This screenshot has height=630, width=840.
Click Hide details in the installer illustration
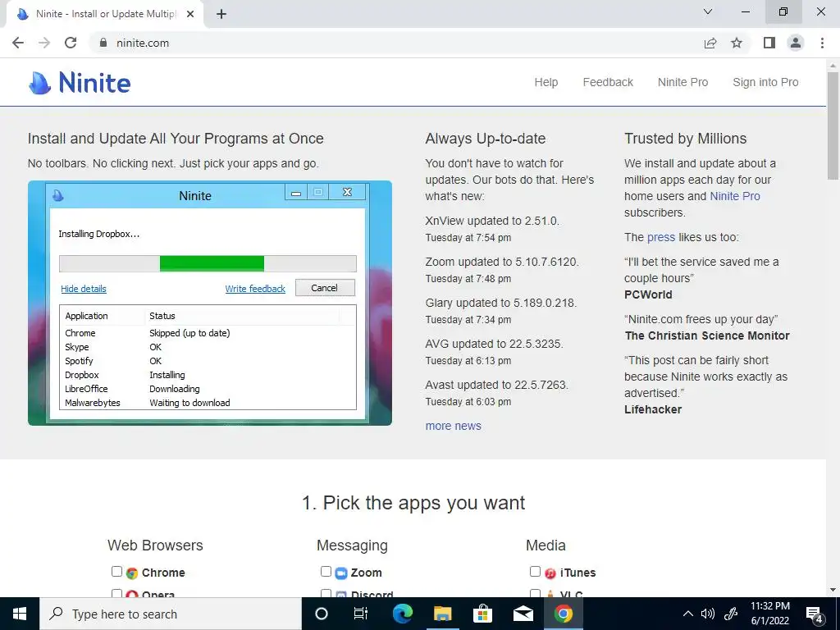pos(84,289)
